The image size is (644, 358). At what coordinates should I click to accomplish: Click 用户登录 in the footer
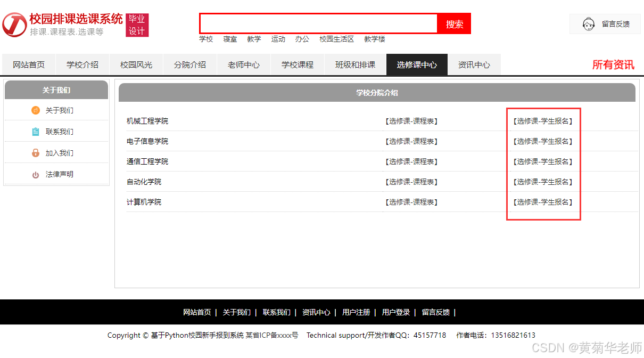396,312
